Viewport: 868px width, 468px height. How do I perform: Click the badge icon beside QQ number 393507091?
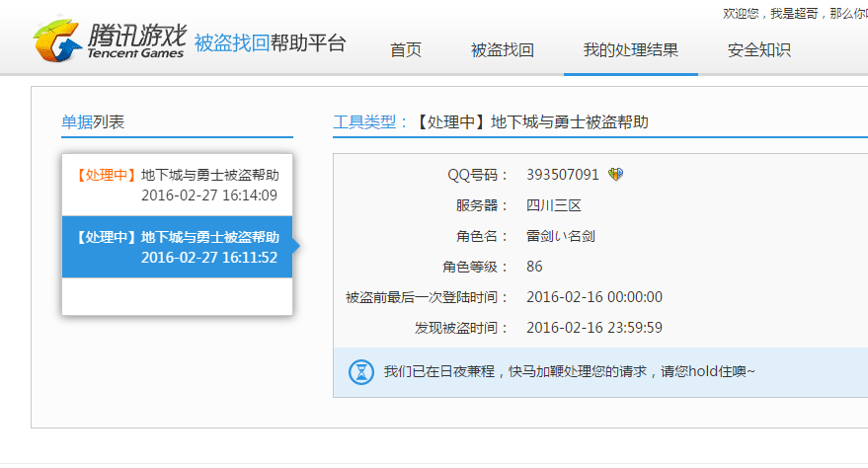(x=615, y=175)
